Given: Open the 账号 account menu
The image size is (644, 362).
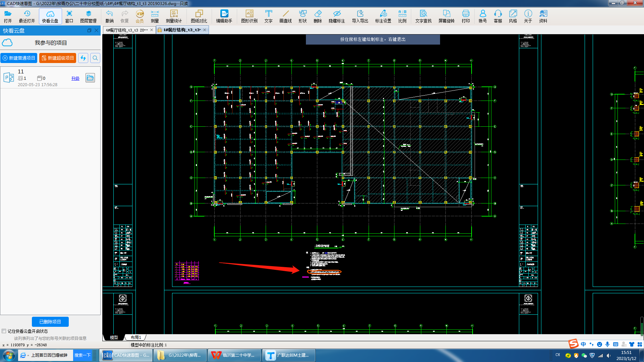Looking at the screenshot, I should (483, 16).
